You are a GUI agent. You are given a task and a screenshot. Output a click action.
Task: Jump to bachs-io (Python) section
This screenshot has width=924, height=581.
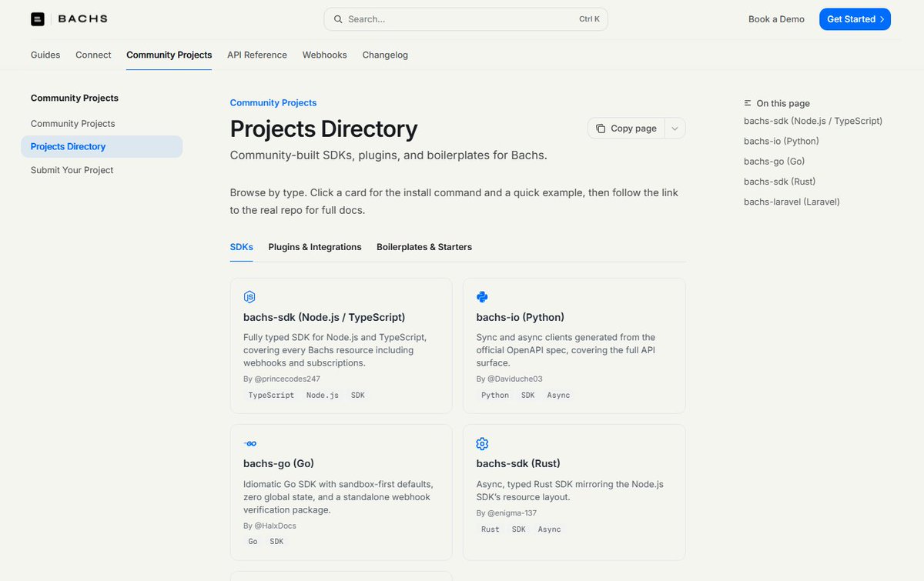point(782,141)
